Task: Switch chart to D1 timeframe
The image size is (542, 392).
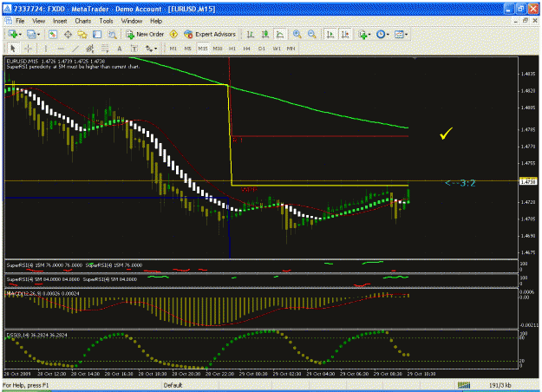Action: (262, 49)
